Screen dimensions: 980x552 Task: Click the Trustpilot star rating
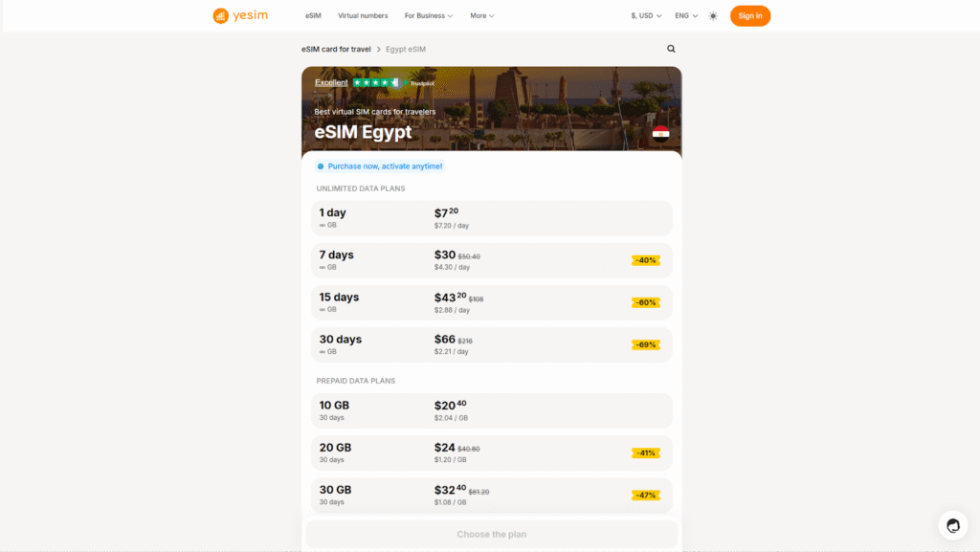(x=375, y=83)
